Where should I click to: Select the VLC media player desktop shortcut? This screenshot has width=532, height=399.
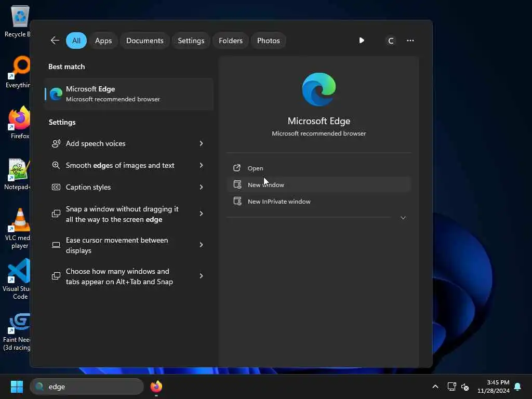click(x=17, y=229)
